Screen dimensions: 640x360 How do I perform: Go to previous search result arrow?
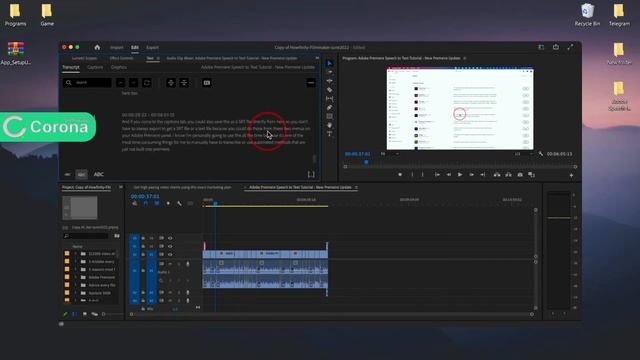pos(120,83)
